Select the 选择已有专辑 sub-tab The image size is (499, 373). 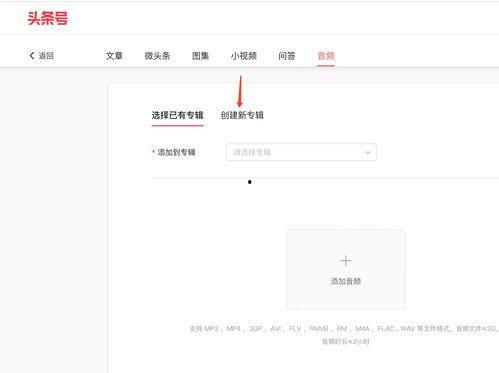point(177,115)
